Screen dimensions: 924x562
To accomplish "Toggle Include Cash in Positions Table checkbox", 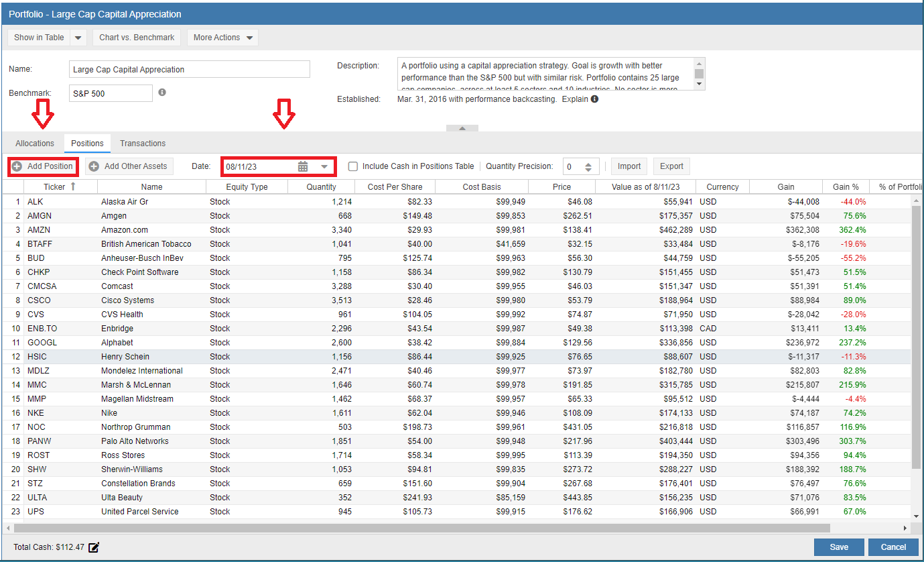I will pyautogui.click(x=353, y=166).
